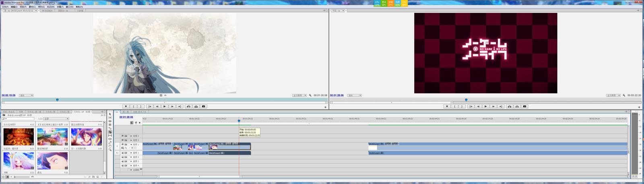Select the Razor tool
This screenshot has height=184, width=644.
110,132
